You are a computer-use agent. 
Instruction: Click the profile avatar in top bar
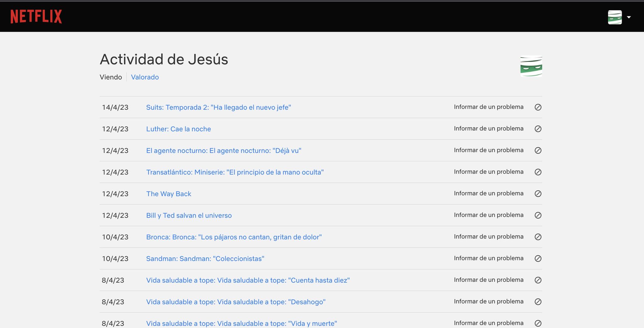pyautogui.click(x=615, y=17)
